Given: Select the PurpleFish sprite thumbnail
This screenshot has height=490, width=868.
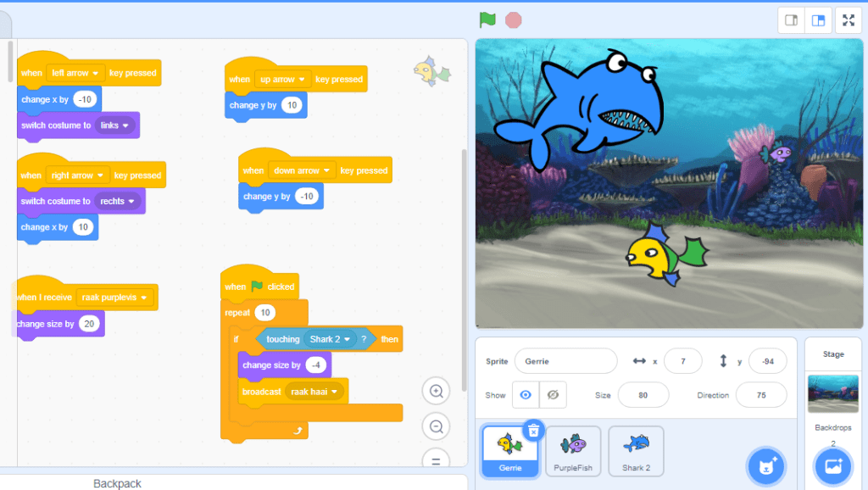Looking at the screenshot, I should pyautogui.click(x=573, y=450).
